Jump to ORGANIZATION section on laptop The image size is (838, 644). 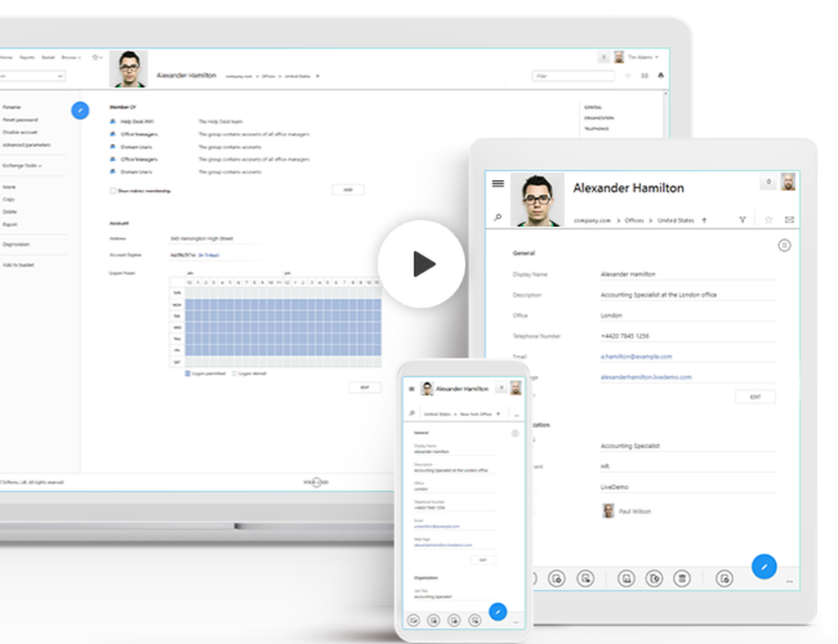[599, 118]
